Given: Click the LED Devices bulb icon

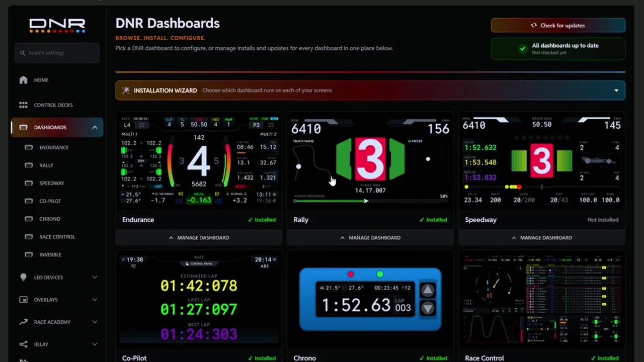Looking at the screenshot, I should pos(23,277).
